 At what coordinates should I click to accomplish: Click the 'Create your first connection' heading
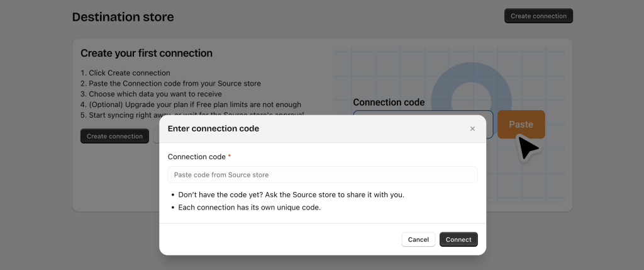(146, 53)
